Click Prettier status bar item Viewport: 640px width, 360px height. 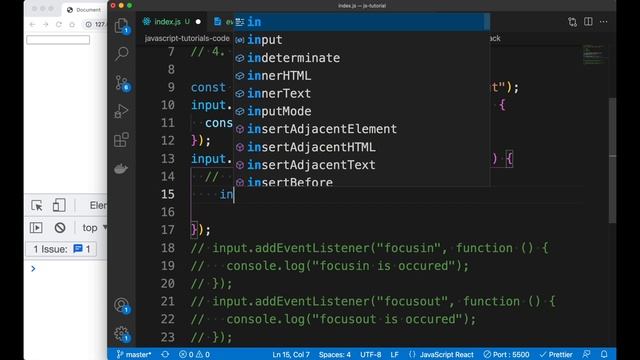556,354
